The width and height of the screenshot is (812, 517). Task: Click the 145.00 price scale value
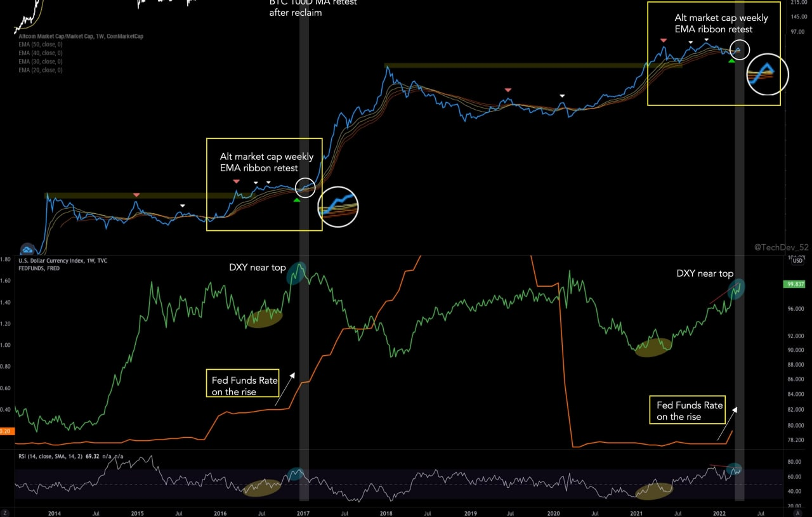click(x=799, y=16)
